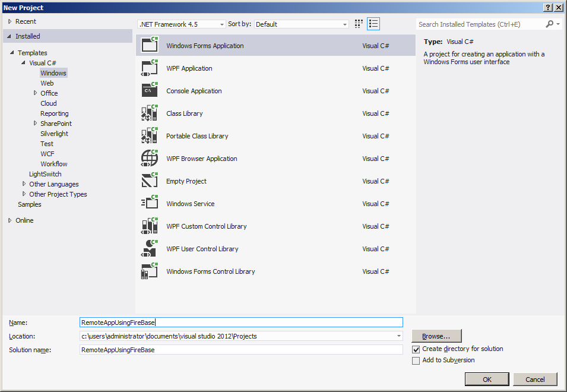Close the New Project dialog

[559, 8]
